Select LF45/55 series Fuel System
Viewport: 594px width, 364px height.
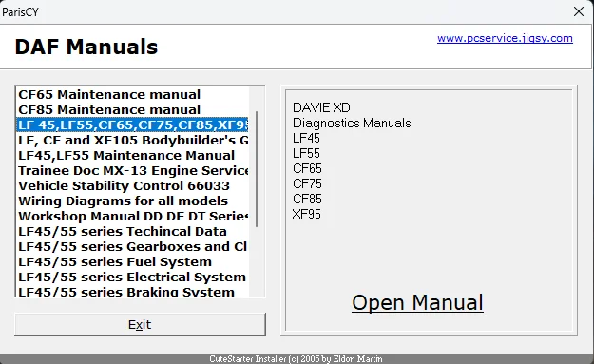tap(133, 261)
